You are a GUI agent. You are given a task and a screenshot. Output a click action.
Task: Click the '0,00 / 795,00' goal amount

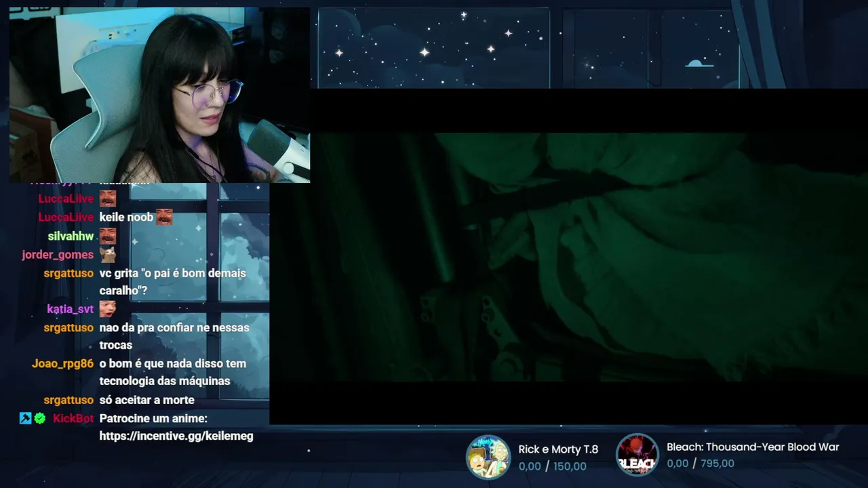click(x=701, y=464)
